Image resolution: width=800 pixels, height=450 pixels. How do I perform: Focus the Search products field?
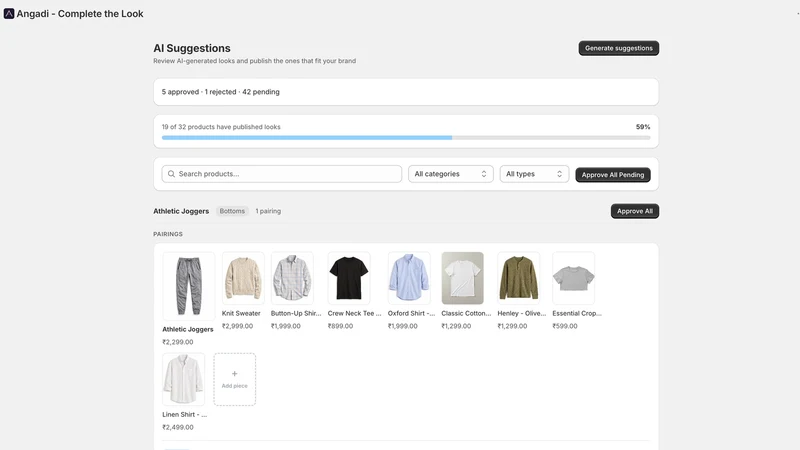pos(282,174)
